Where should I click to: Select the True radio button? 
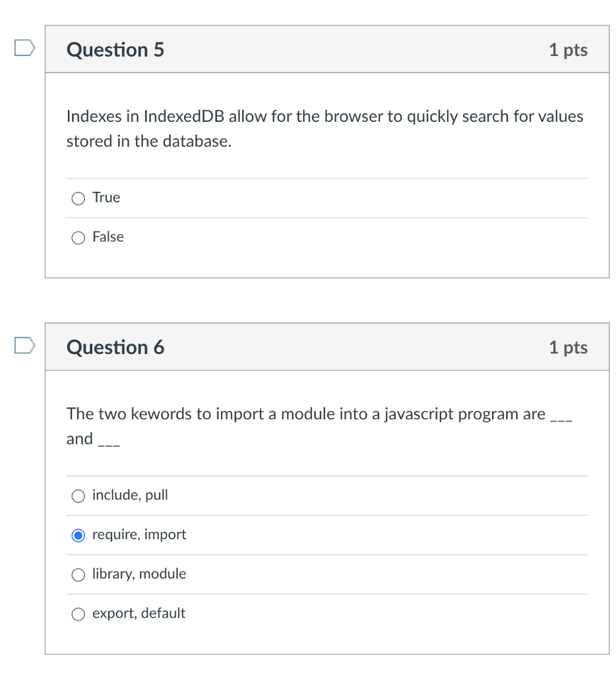pos(78,198)
